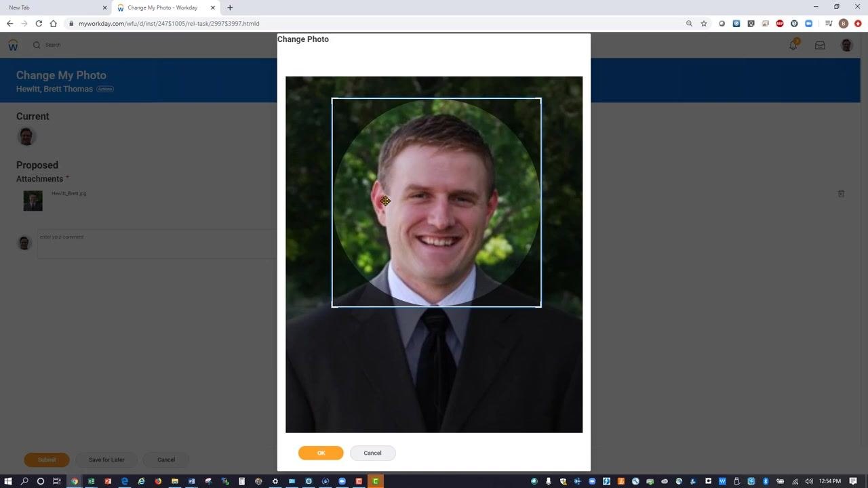The width and height of the screenshot is (868, 488).
Task: Open Excel from the taskbar
Action: (91, 481)
